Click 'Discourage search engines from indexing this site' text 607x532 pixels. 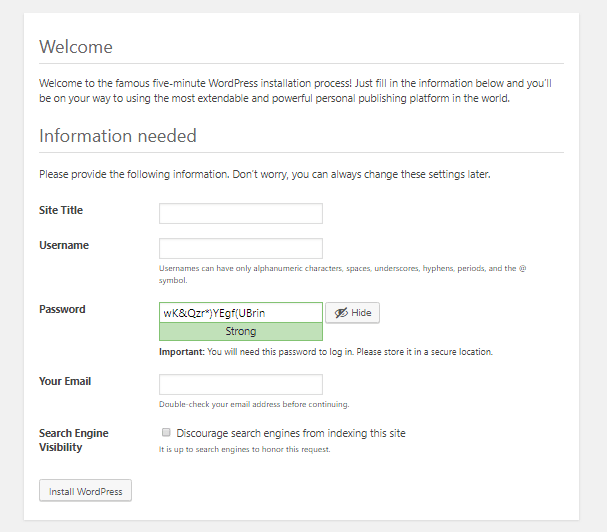pyautogui.click(x=291, y=433)
